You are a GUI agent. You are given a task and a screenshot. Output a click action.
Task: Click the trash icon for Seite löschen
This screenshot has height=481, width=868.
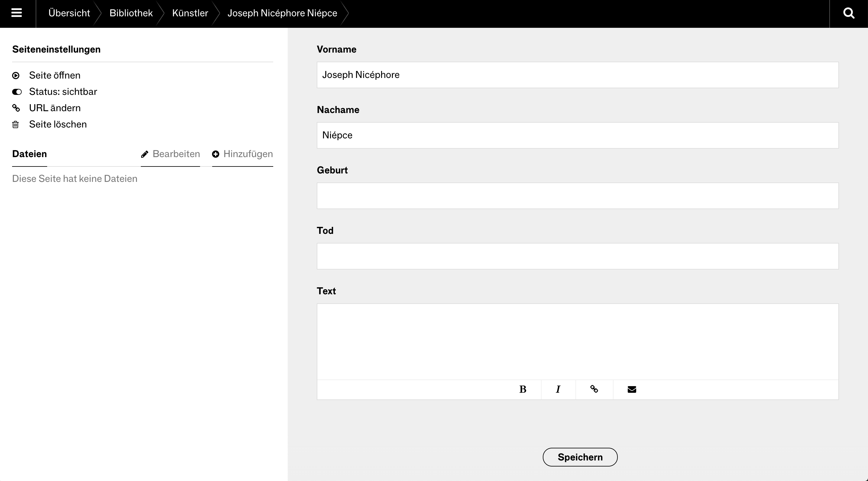15,124
